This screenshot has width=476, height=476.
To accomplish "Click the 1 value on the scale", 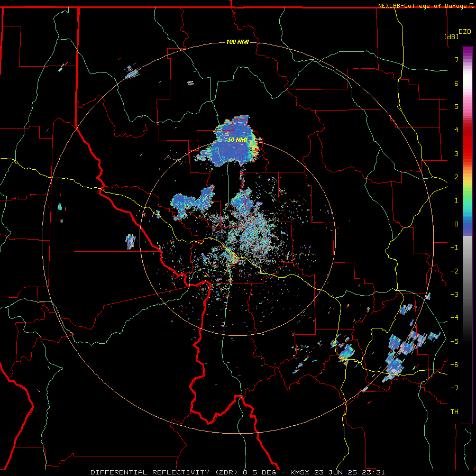I will [x=456, y=200].
